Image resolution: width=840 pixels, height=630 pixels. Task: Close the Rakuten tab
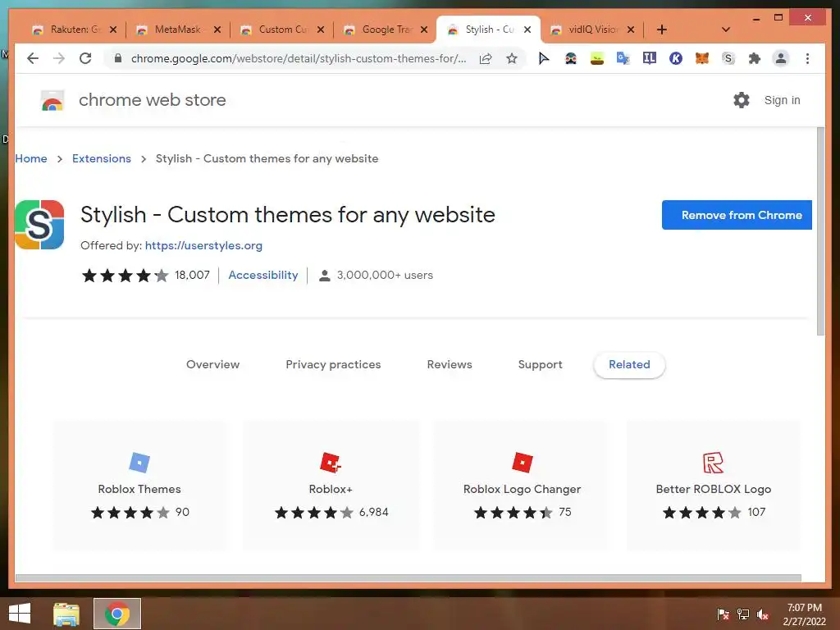pyautogui.click(x=113, y=30)
